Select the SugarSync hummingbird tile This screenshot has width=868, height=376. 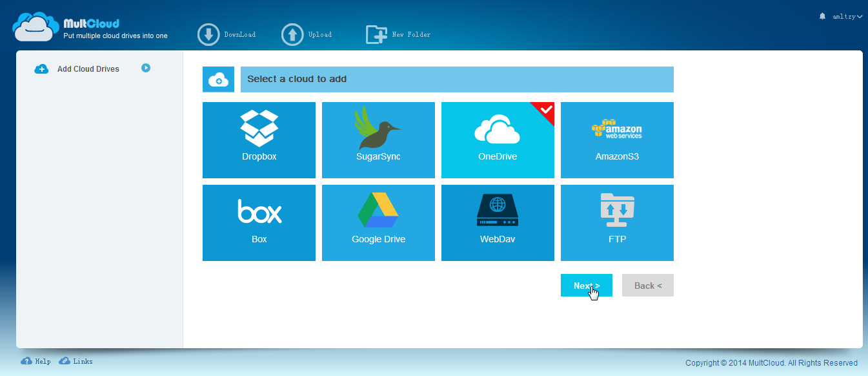378,140
